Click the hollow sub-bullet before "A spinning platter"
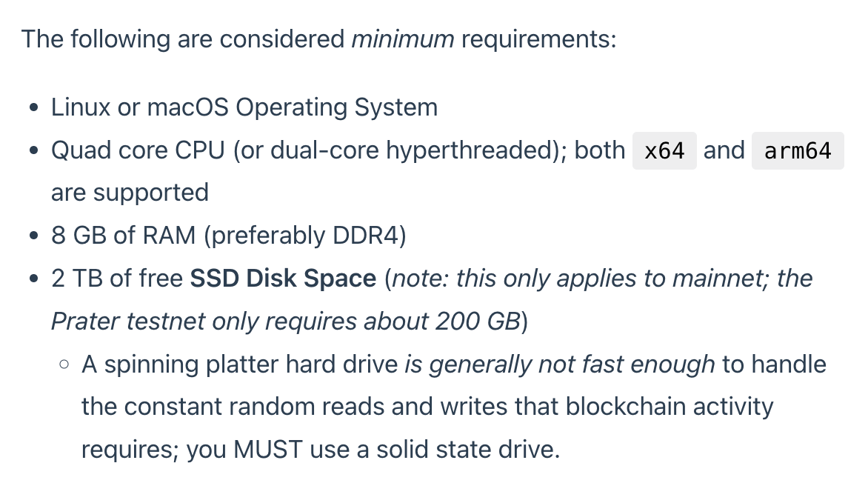 (x=64, y=364)
